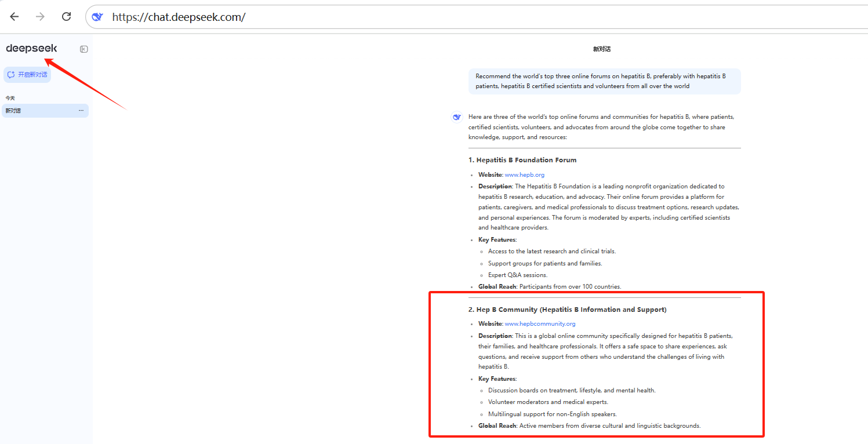Click the description starting "The Hepatitis B Foundation is"

(x=609, y=207)
